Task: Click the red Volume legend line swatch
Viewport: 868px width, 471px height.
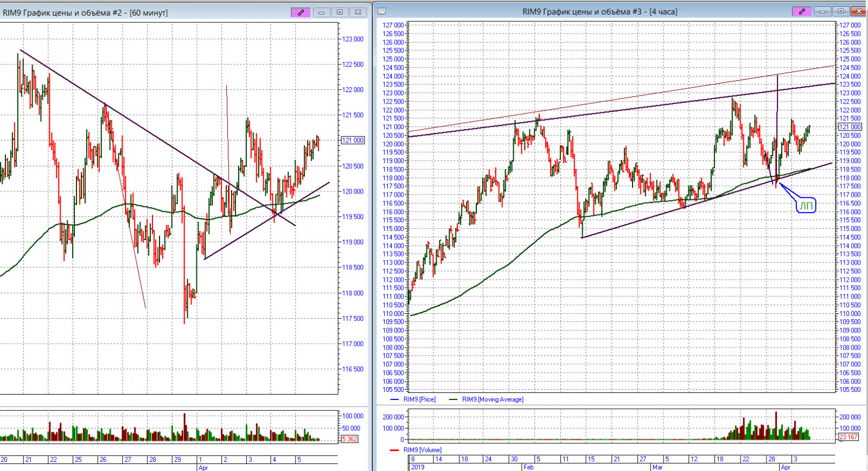Action: click(x=394, y=450)
